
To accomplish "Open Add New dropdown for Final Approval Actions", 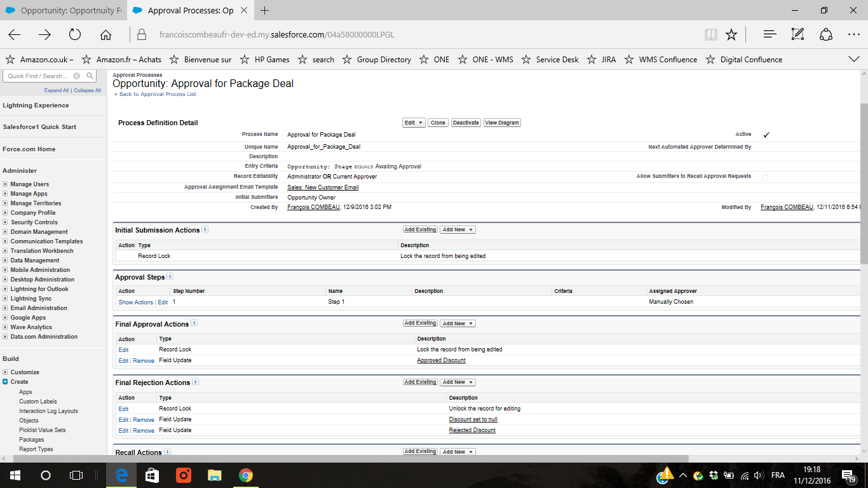I will click(458, 323).
